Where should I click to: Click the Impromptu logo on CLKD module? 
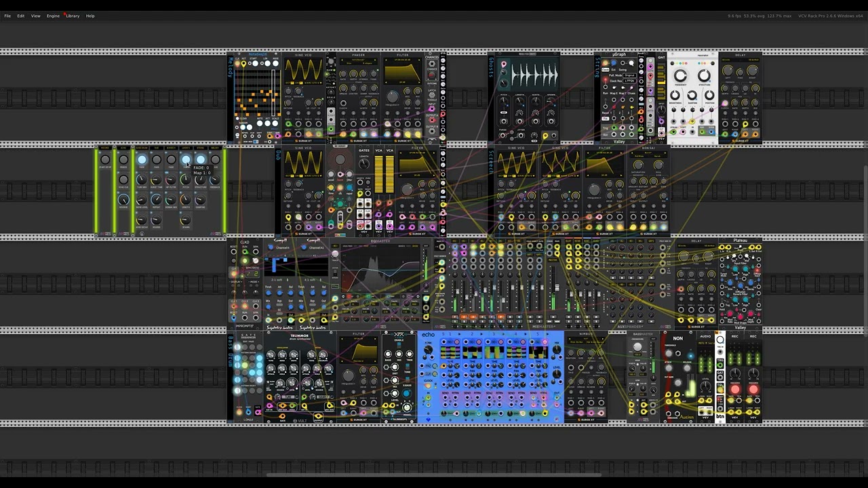244,326
